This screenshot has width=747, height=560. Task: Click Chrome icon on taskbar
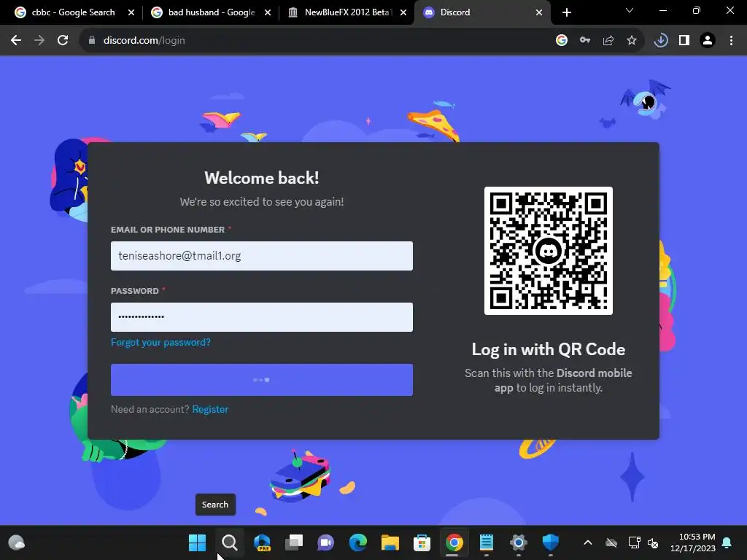pos(454,542)
